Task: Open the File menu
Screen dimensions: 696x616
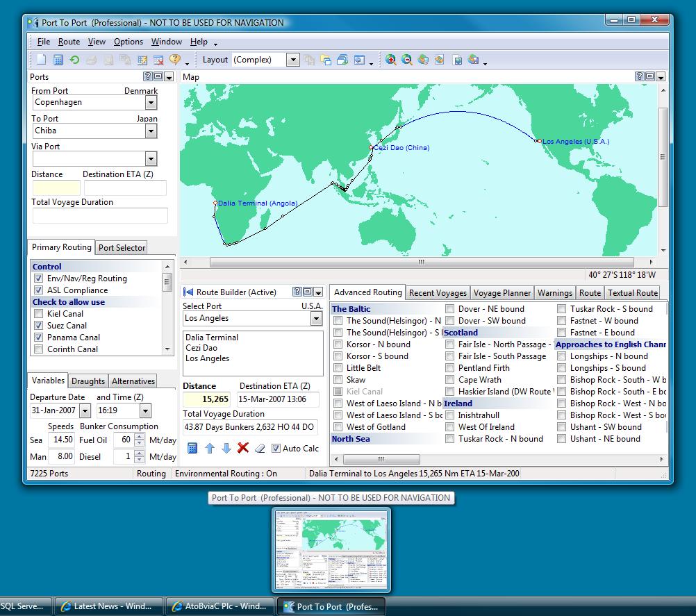Action: [x=44, y=42]
